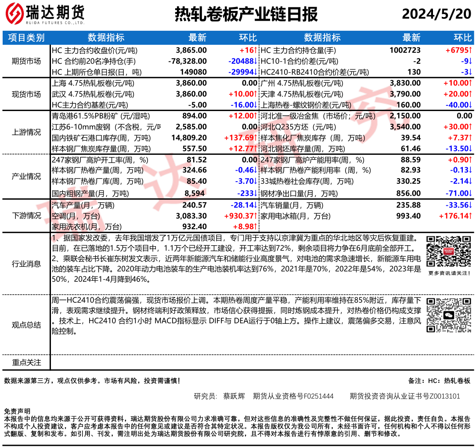Click 空调(月，万台) label
Image resolution: width=476 pixels, height=448 pixels.
coord(76,216)
